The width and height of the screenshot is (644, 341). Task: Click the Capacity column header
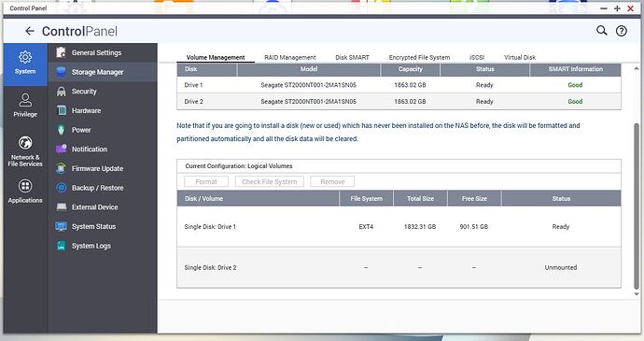pos(411,69)
